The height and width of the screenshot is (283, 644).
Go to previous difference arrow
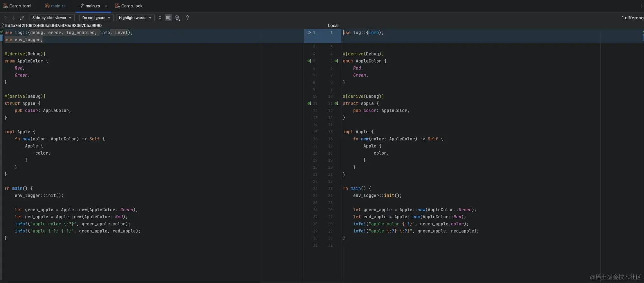click(x=5, y=18)
